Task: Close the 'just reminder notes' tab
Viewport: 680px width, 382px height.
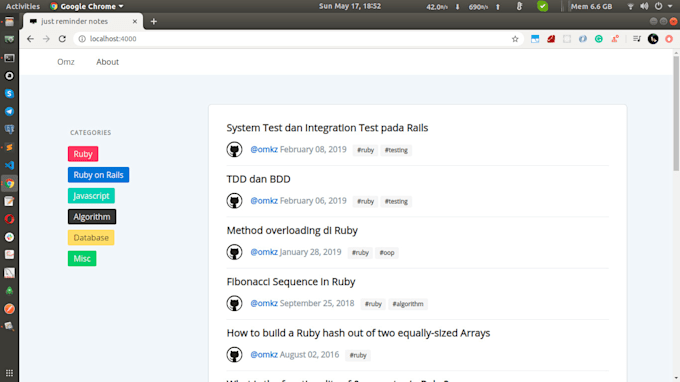Action: click(134, 21)
